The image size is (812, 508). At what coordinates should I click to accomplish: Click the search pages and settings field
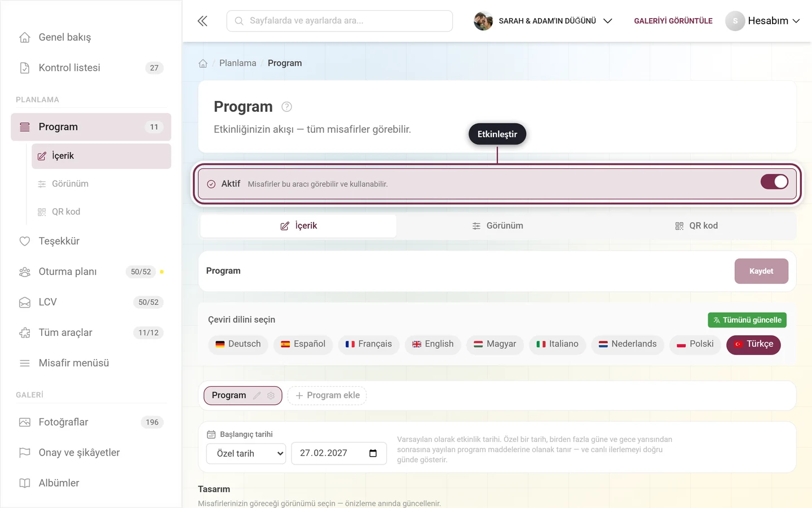(339, 21)
